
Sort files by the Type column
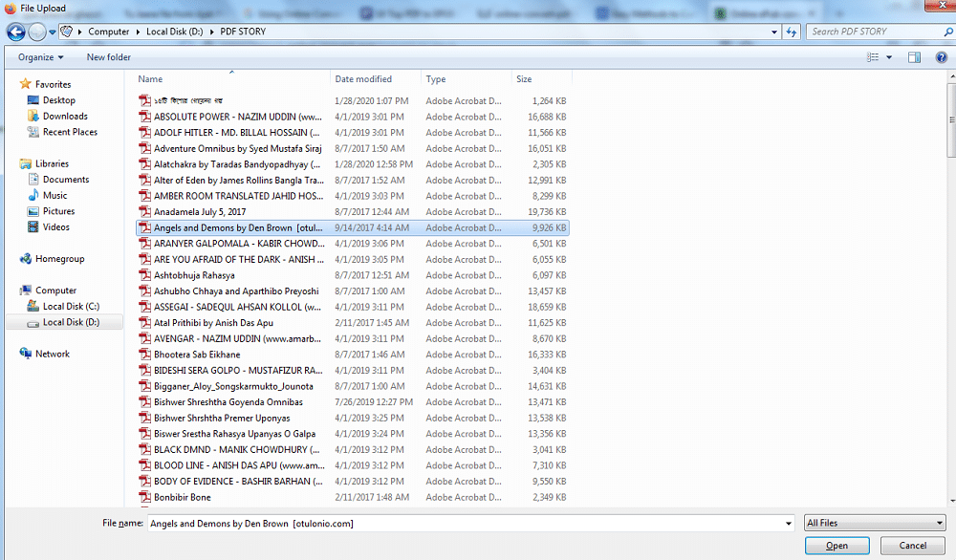(x=436, y=79)
